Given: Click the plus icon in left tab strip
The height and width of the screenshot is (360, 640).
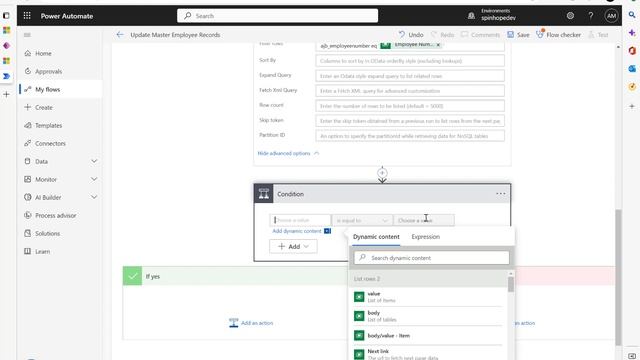Looking at the screenshot, I should coord(7,94).
